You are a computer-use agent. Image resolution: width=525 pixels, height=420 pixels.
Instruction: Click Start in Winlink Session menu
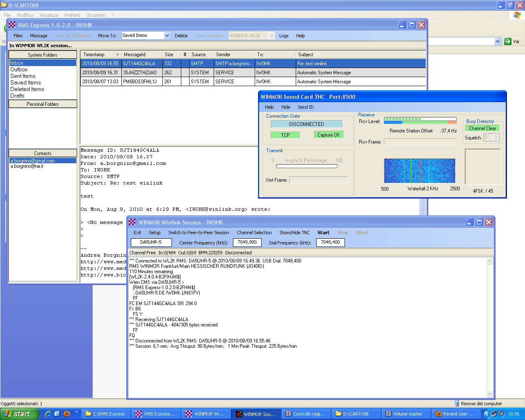(324, 233)
